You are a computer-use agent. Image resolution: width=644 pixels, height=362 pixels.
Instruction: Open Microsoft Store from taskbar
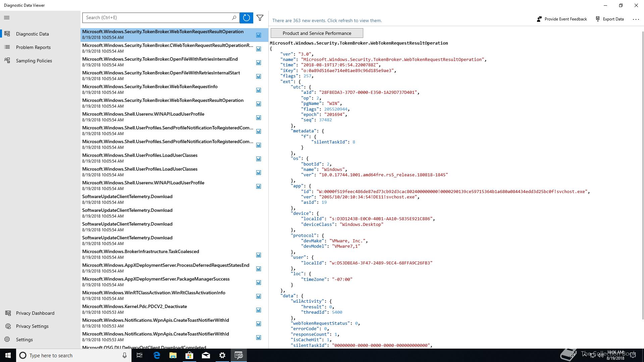tap(190, 355)
